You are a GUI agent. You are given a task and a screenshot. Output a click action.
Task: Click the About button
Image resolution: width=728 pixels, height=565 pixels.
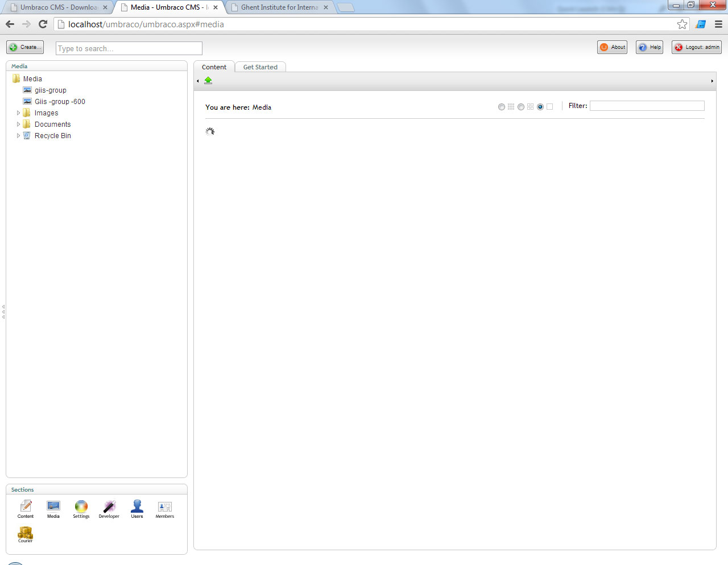point(612,47)
